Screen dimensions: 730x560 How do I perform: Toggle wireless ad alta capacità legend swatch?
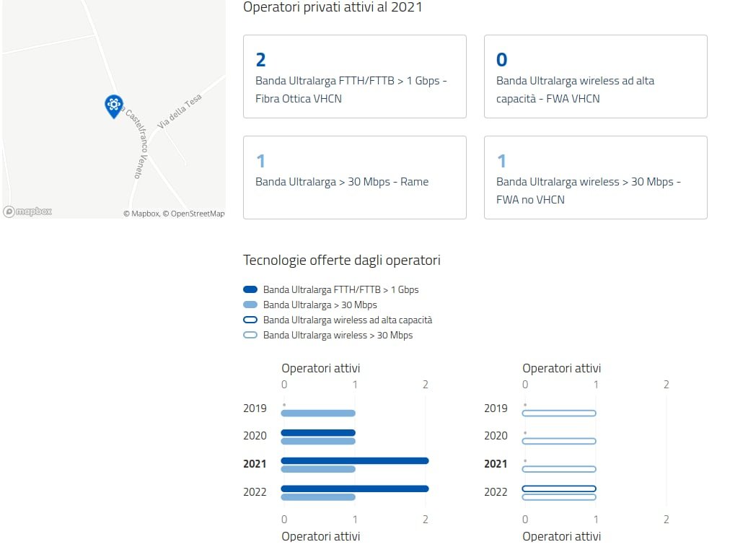(250, 320)
